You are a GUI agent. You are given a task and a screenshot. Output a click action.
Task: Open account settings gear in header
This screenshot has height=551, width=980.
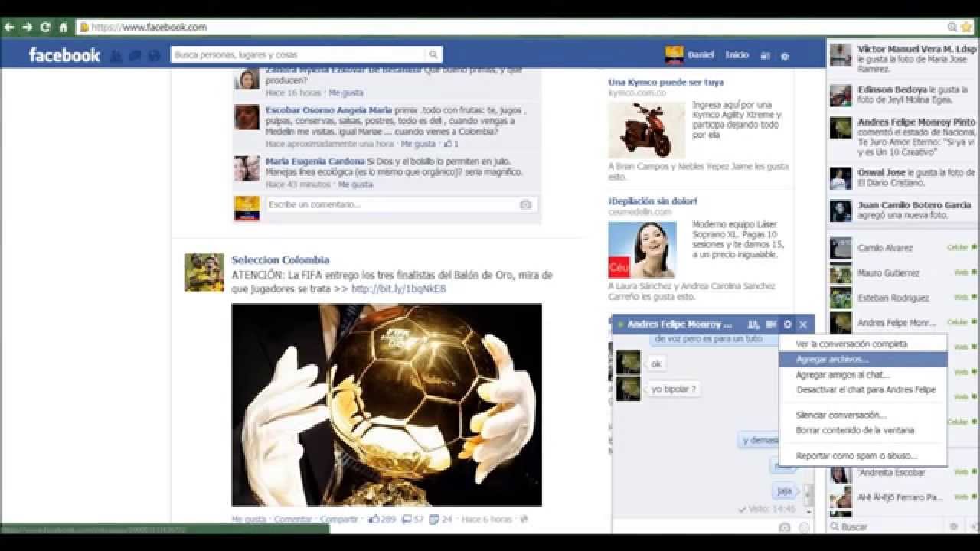[784, 55]
